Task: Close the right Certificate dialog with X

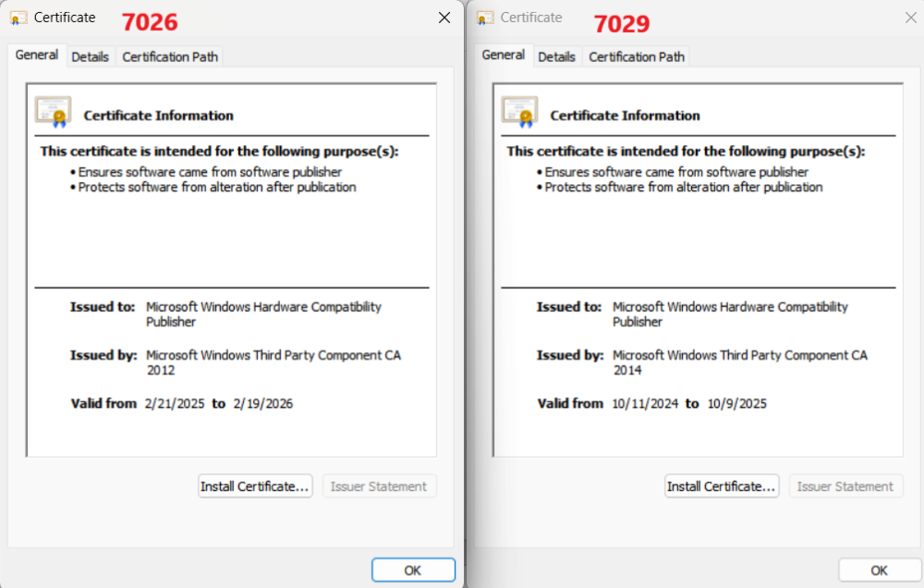Action: [x=910, y=18]
